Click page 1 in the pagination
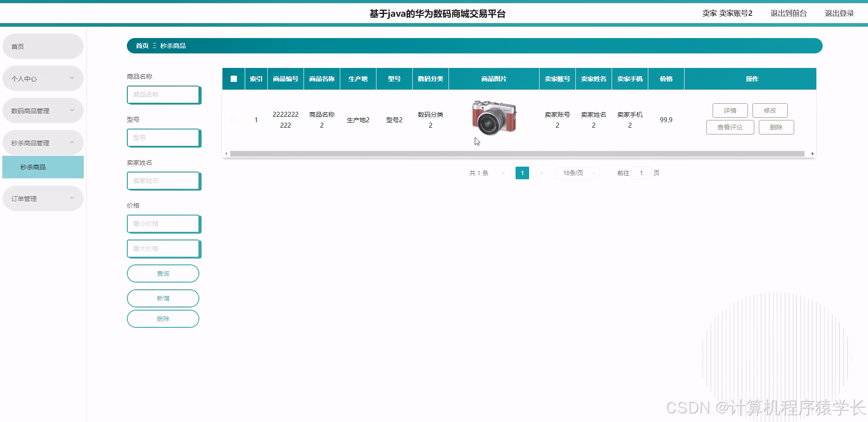The height and width of the screenshot is (422, 868). pos(522,173)
